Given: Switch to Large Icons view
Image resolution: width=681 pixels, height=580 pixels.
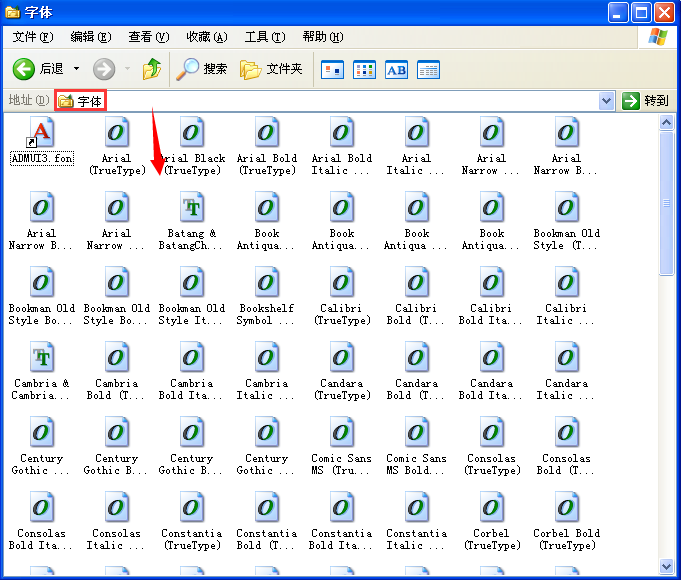Looking at the screenshot, I should [x=332, y=70].
